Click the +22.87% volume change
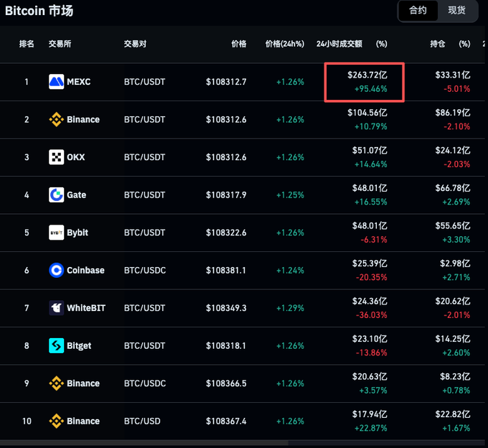This screenshot has width=488, height=448. click(371, 428)
